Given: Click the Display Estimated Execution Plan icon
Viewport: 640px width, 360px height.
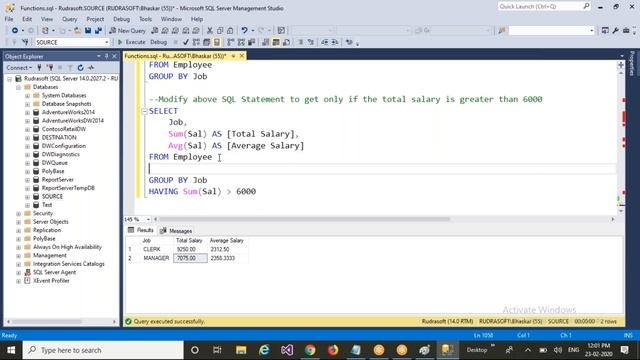Looking at the screenshot, I should [x=196, y=42].
